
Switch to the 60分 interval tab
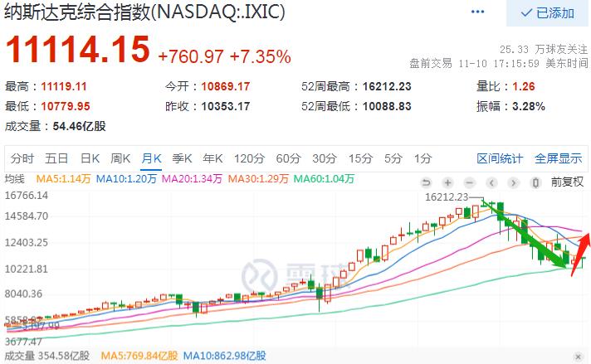pyautogui.click(x=288, y=158)
